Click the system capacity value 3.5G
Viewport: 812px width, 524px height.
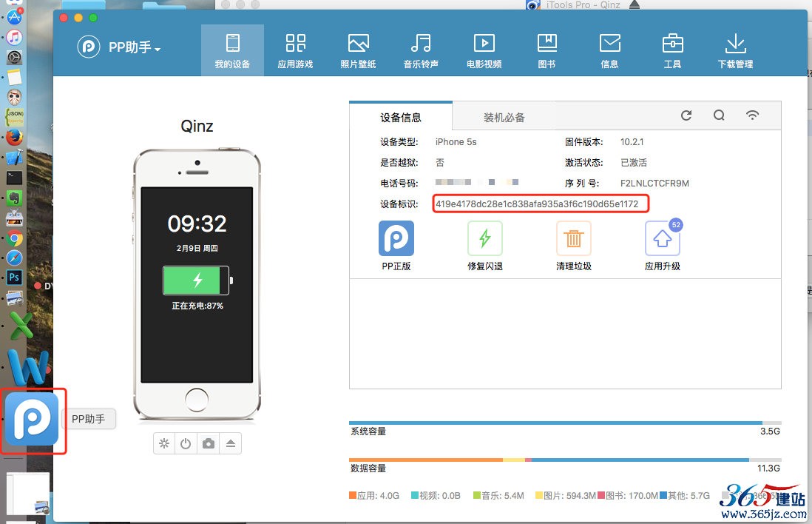point(770,431)
